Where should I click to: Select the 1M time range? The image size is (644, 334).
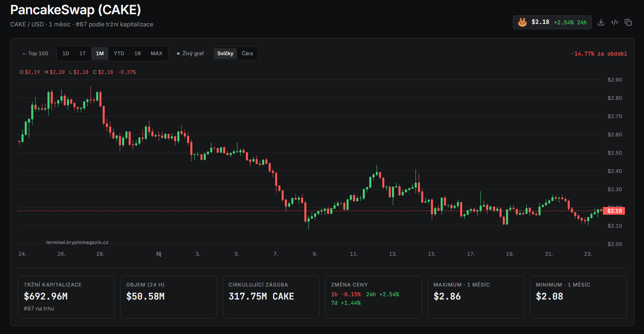pos(100,54)
